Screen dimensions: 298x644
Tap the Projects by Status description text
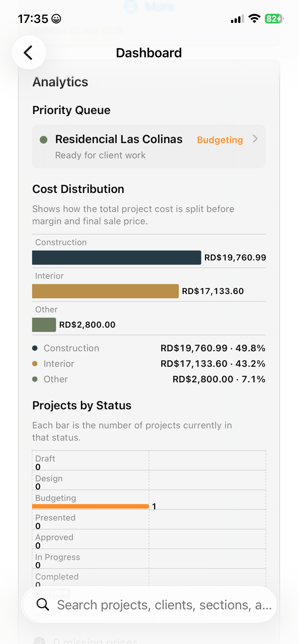[132, 431]
